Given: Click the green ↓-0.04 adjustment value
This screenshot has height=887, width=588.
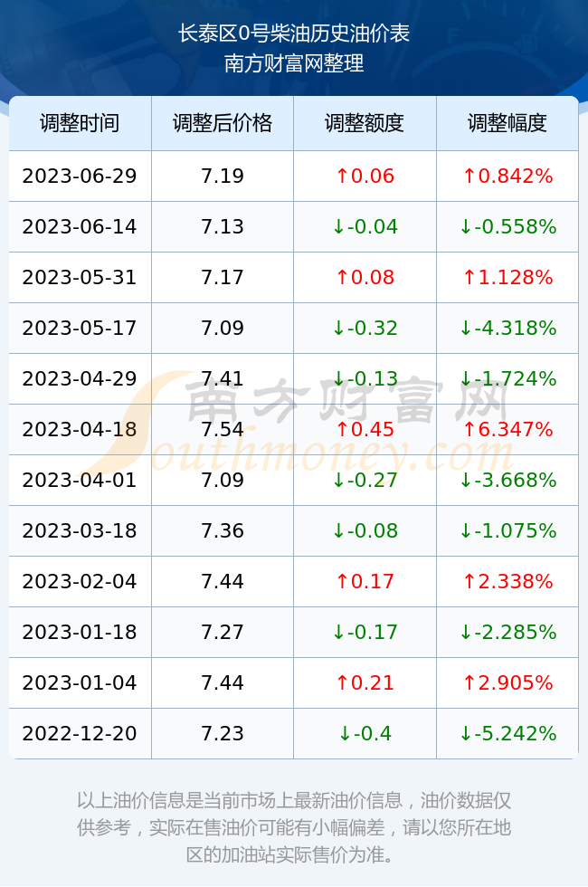Looking at the screenshot, I should point(365,227).
